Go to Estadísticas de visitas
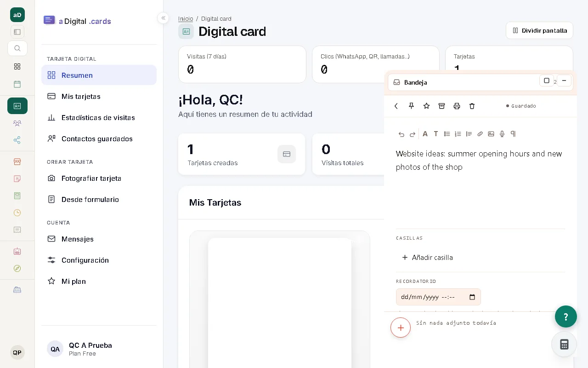Screen dimensions: 588x368 (x=99, y=117)
